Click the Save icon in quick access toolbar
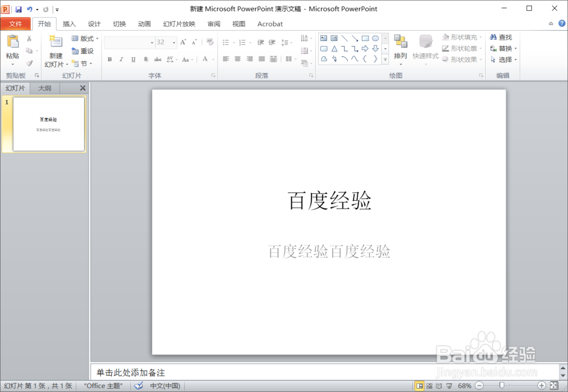This screenshot has height=392, width=568. point(19,10)
